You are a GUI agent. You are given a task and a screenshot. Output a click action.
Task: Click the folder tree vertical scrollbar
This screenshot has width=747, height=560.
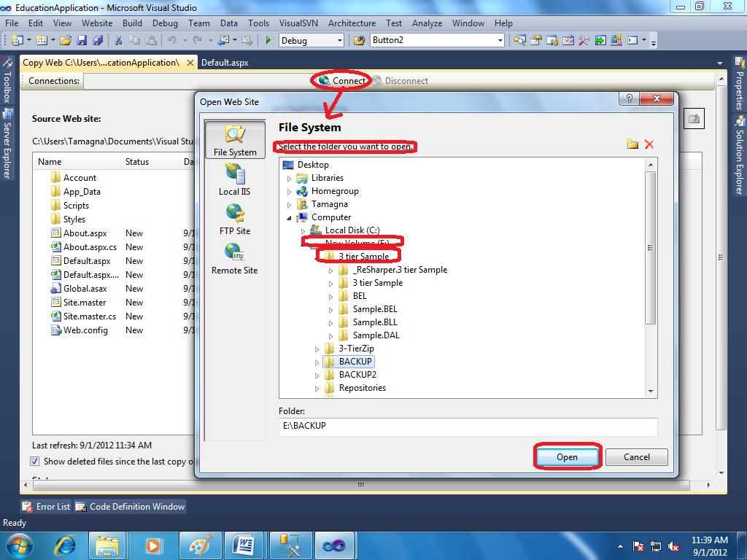coord(651,248)
